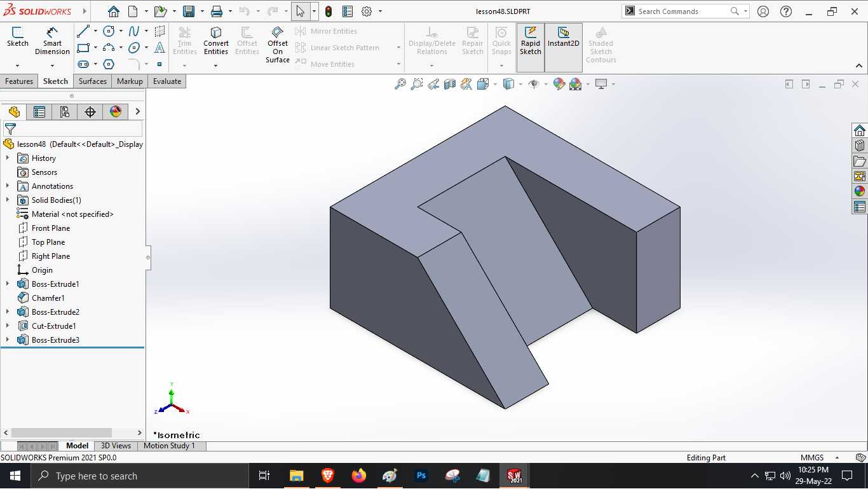Click the Convert Entities button
The width and height of the screenshot is (868, 496).
(216, 41)
